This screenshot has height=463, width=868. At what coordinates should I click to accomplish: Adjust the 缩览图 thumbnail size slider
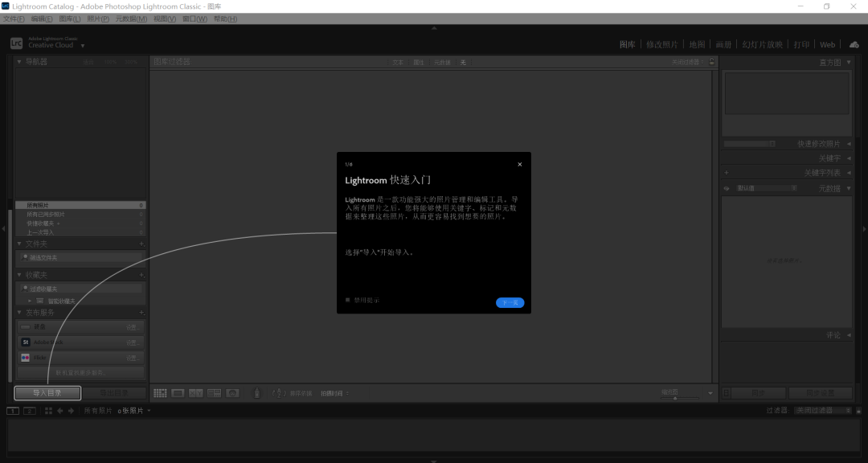[675, 397]
